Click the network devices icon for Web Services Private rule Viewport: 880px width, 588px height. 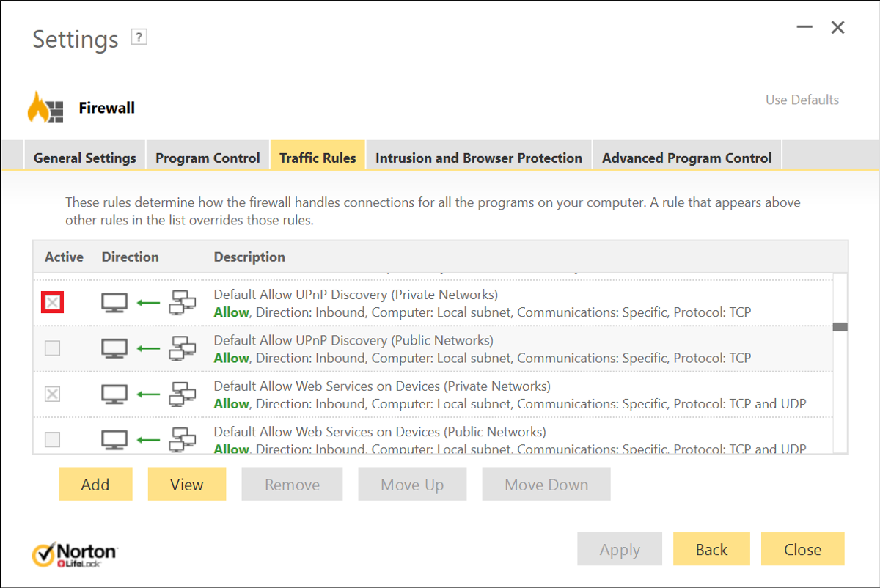tap(182, 394)
